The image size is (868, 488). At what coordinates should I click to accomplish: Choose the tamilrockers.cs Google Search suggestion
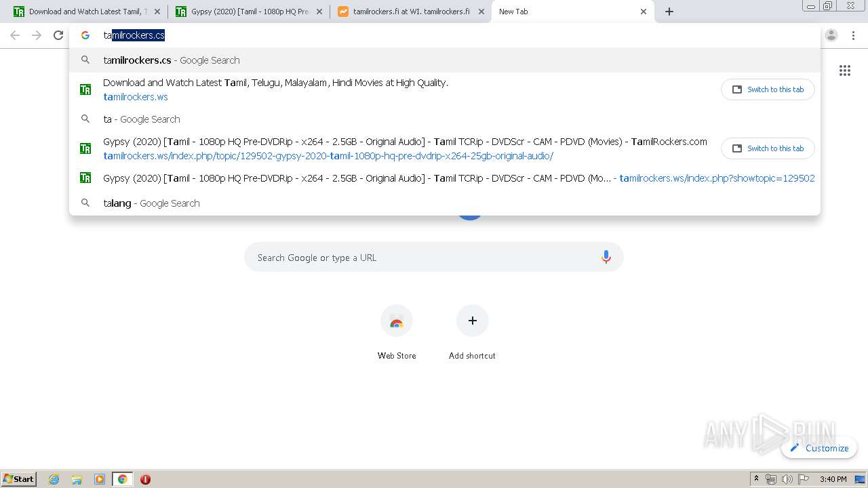pos(445,60)
